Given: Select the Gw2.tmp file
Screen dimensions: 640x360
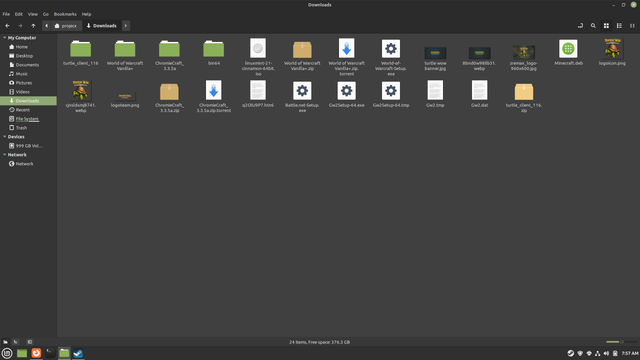Looking at the screenshot, I should [x=435, y=94].
